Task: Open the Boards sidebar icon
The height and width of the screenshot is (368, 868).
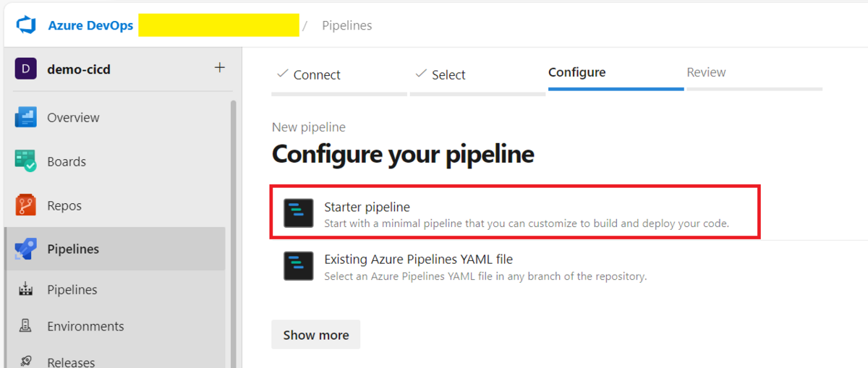Action: click(x=26, y=161)
